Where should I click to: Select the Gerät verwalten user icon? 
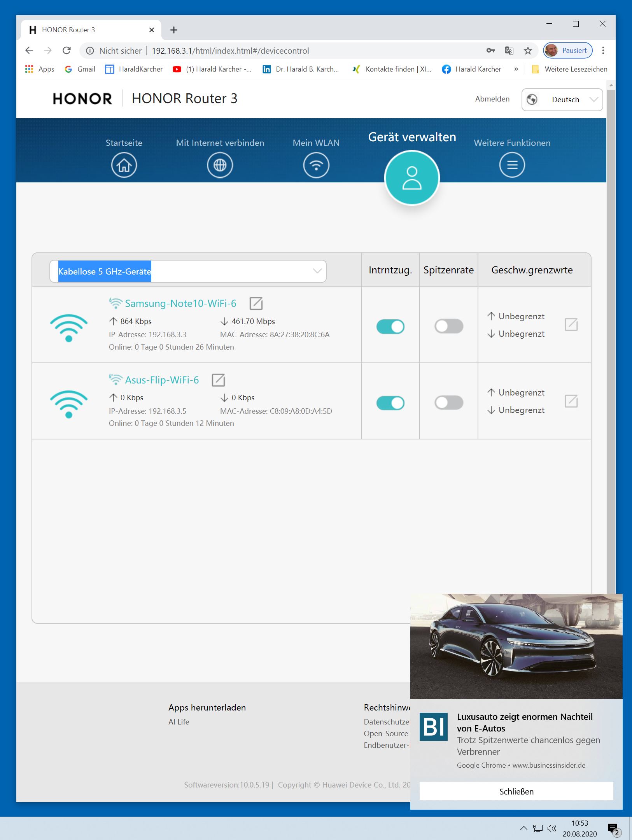click(x=412, y=178)
